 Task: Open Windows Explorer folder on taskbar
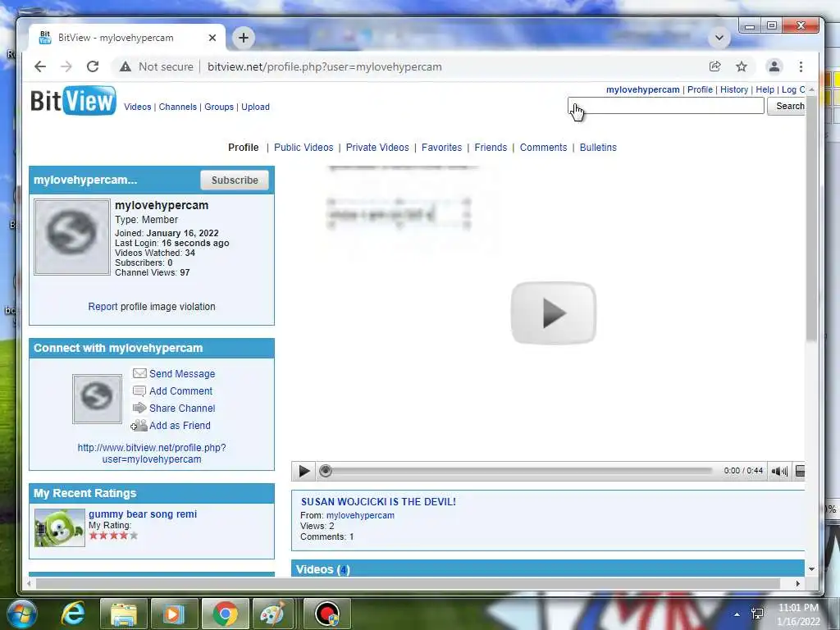(x=123, y=614)
